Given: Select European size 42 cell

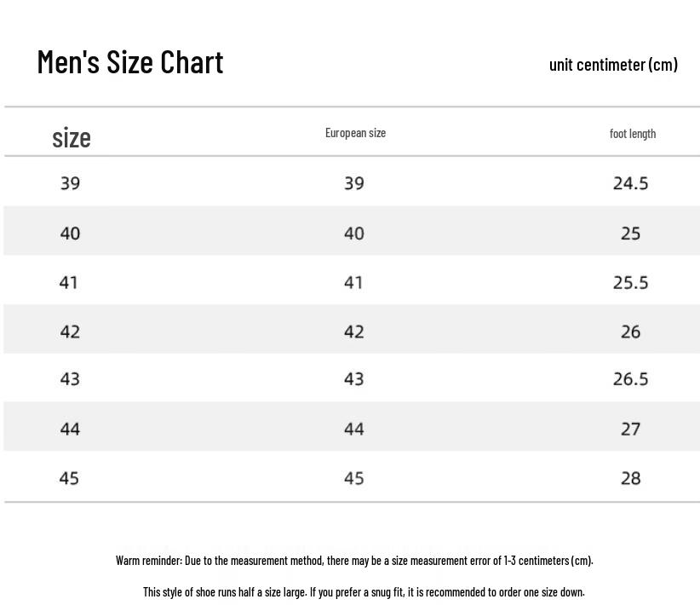Looking at the screenshot, I should (354, 331).
